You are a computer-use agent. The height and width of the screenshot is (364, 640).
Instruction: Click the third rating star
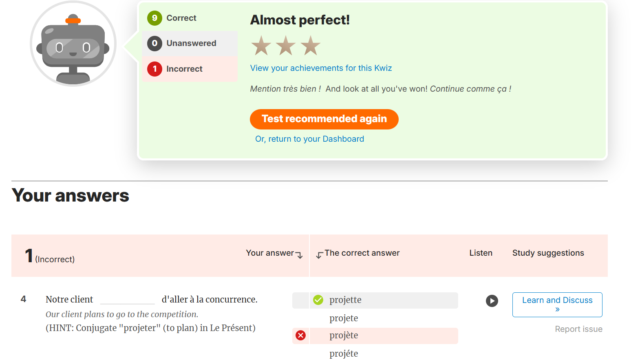311,45
